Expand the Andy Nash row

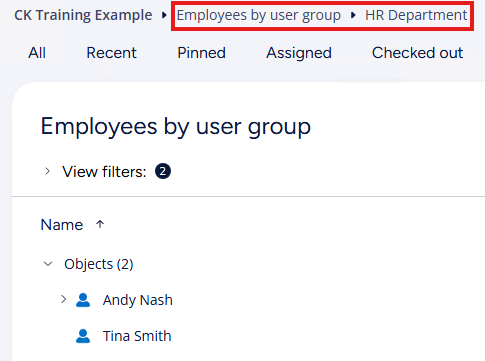pyautogui.click(x=64, y=299)
